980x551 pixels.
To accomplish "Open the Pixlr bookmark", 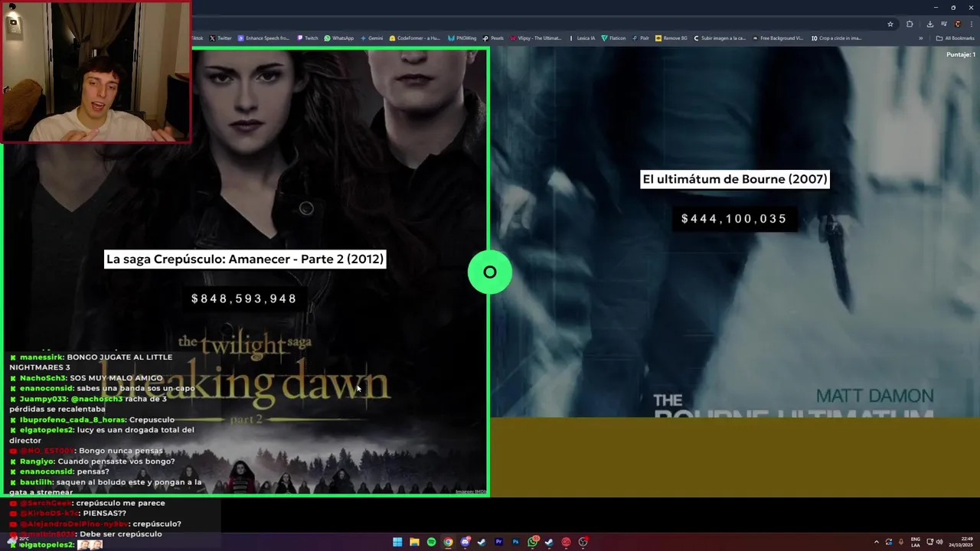I will tap(641, 38).
